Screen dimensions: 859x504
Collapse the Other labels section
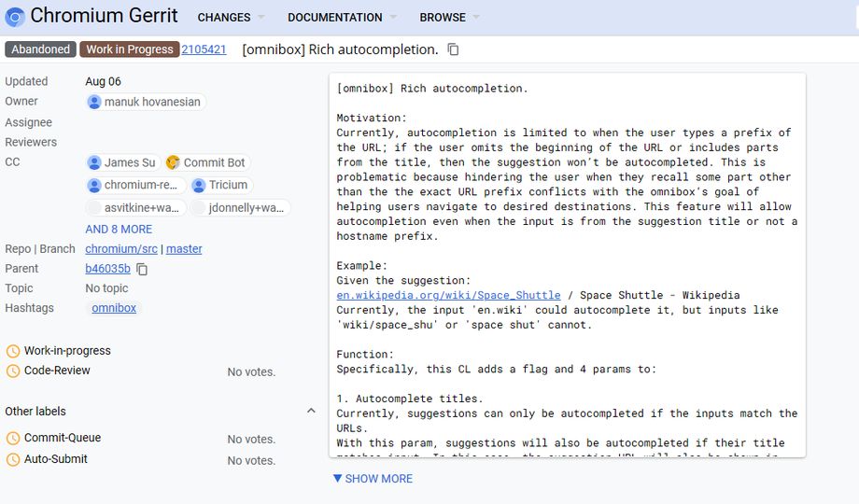point(311,412)
